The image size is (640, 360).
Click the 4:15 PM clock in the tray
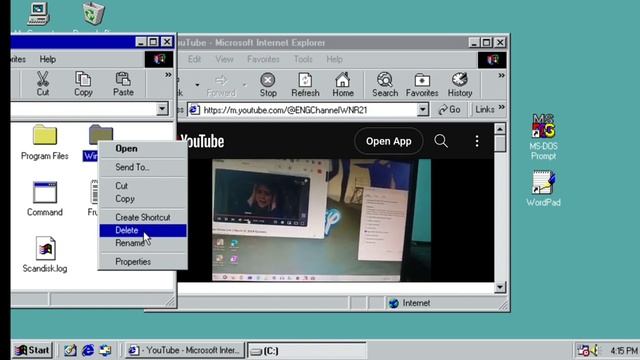click(624, 351)
